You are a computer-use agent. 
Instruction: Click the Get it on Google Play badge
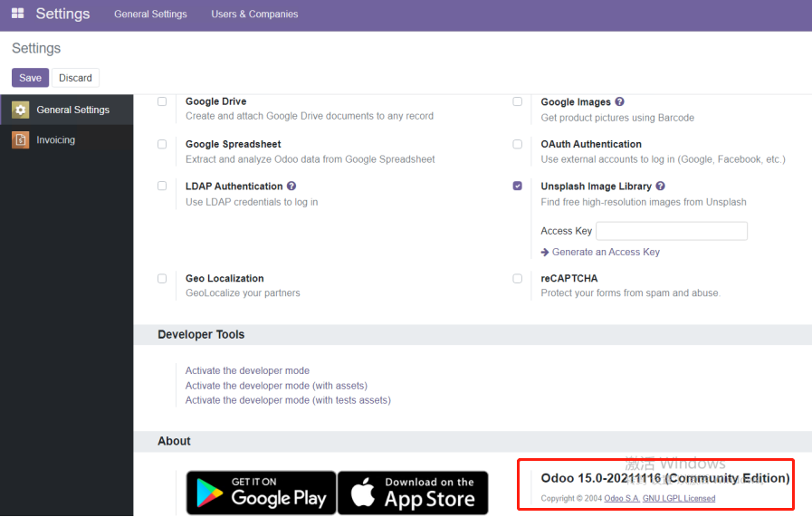(x=261, y=493)
